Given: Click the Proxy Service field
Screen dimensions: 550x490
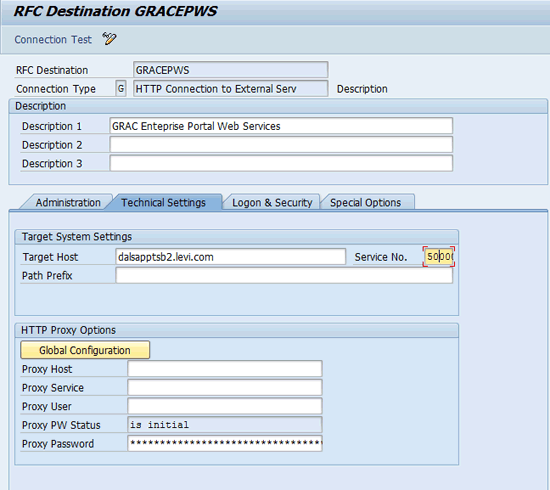Looking at the screenshot, I should (x=225, y=387).
